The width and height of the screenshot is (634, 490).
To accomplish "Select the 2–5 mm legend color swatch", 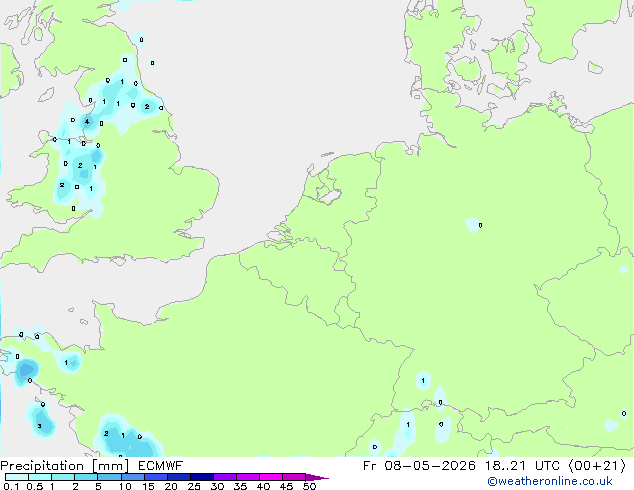I will point(86,477).
